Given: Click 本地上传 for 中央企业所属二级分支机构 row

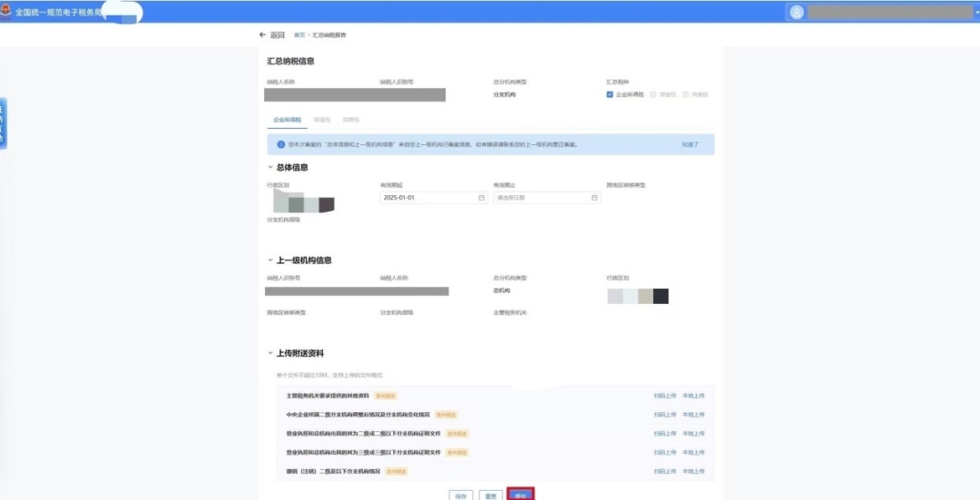Looking at the screenshot, I should 693,415.
